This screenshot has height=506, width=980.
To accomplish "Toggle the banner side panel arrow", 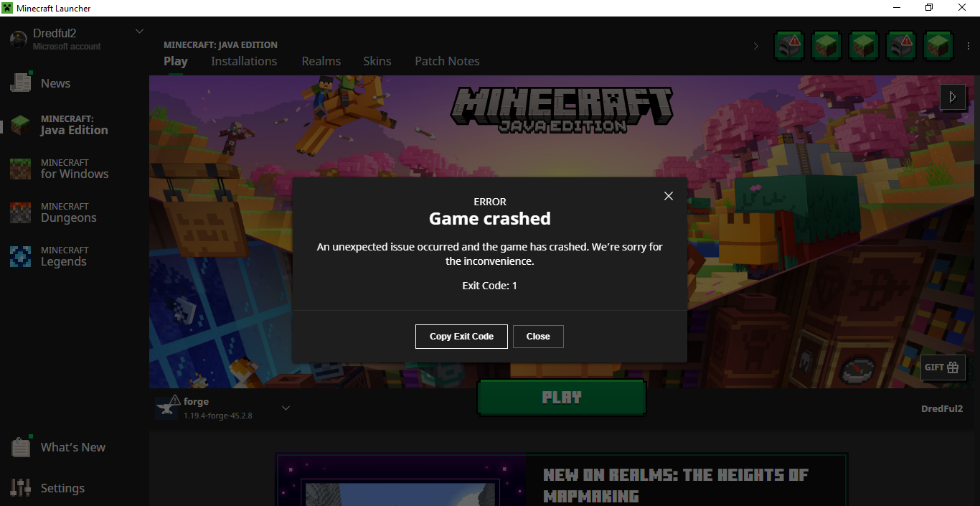I will click(x=952, y=96).
